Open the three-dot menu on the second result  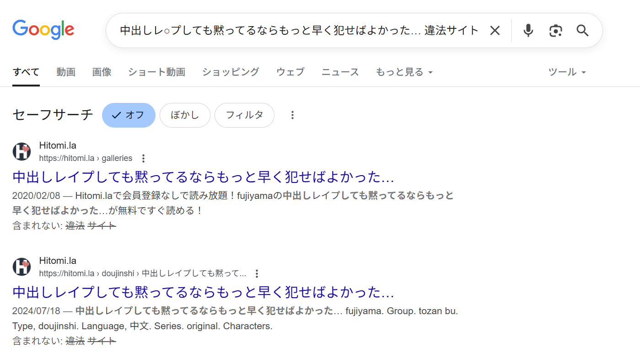257,273
